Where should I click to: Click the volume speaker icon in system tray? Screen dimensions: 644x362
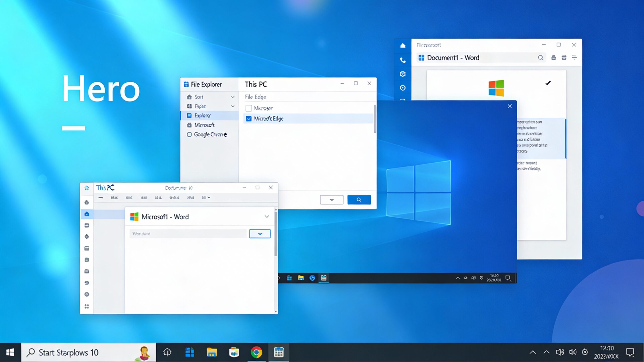(573, 352)
